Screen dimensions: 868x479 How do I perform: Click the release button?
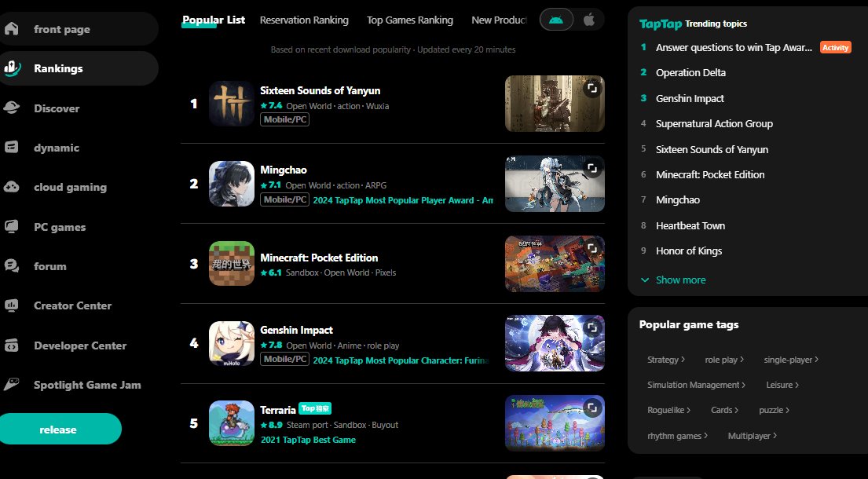click(60, 429)
